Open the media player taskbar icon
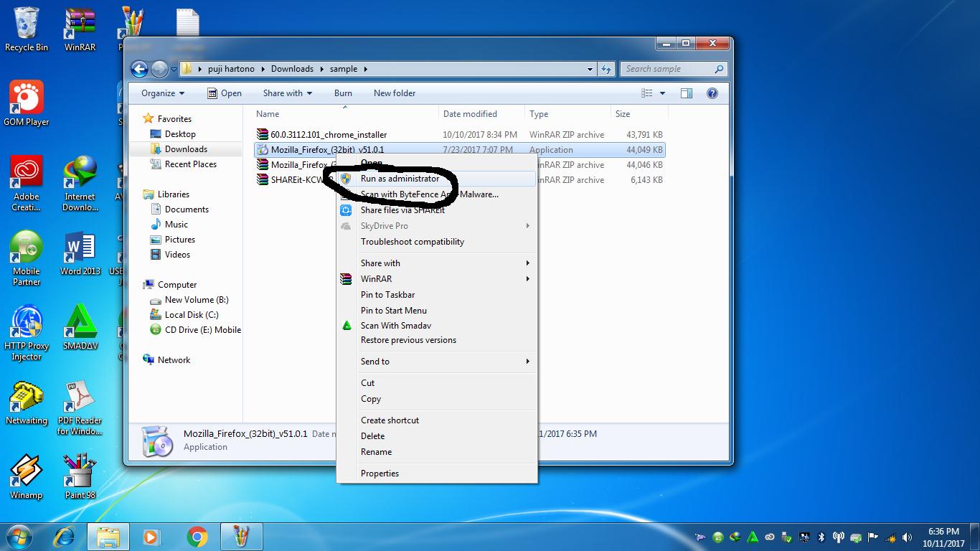980x551 pixels. [x=152, y=536]
